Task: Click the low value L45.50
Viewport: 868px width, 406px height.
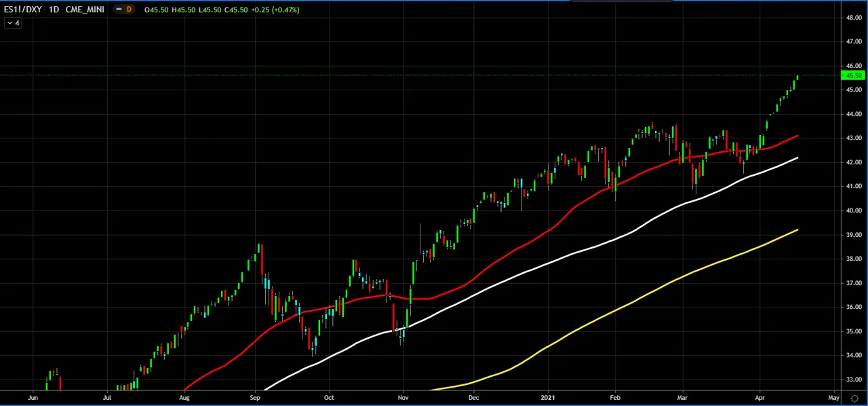Action: tap(210, 10)
